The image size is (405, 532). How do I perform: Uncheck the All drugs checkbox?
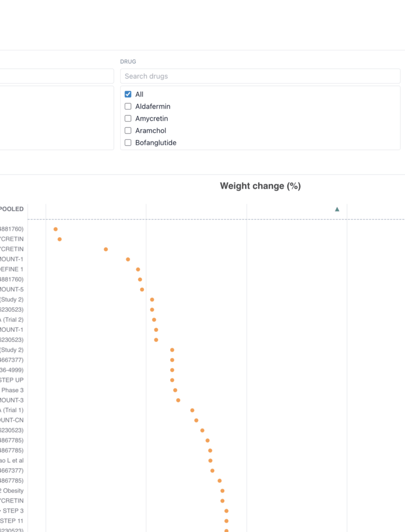(x=128, y=94)
